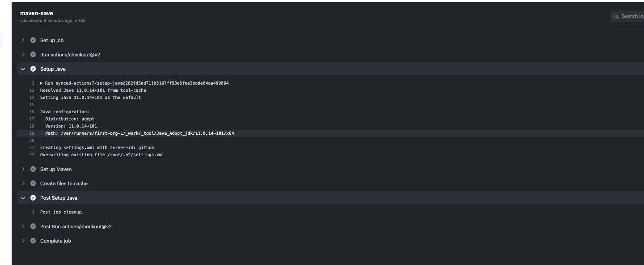Click the Search logs input field
This screenshot has width=644, height=265.
[x=631, y=17]
